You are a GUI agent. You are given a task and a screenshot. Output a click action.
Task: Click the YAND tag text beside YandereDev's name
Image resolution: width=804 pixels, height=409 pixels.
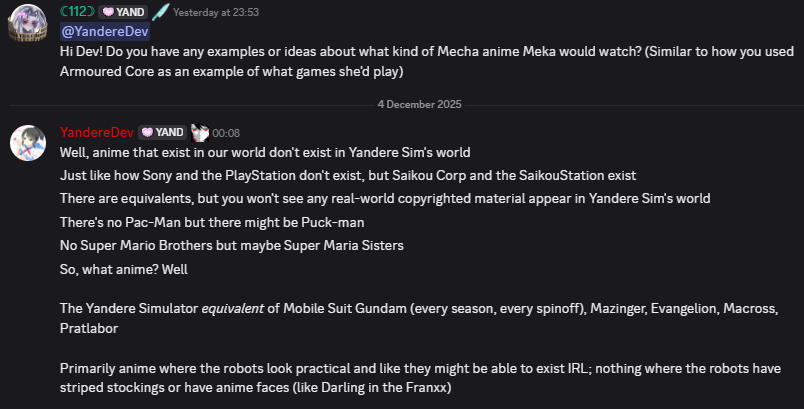click(x=168, y=132)
